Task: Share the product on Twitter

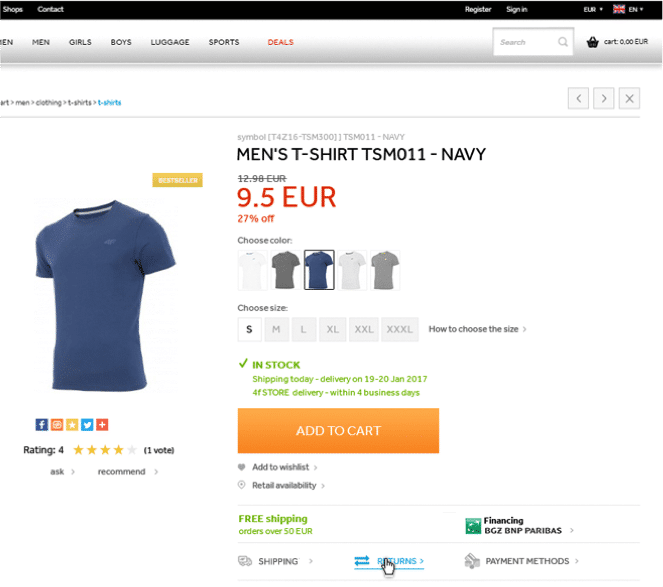Action: click(87, 425)
